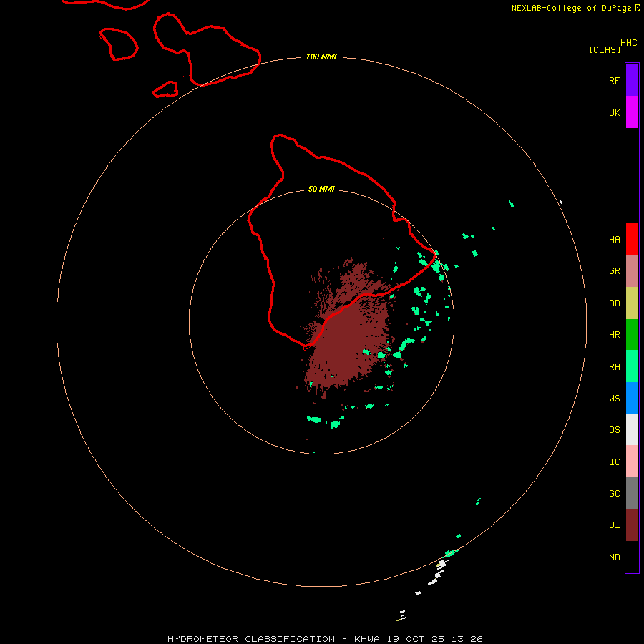
Task: Click the 'GR' legend label
Action: pos(614,271)
